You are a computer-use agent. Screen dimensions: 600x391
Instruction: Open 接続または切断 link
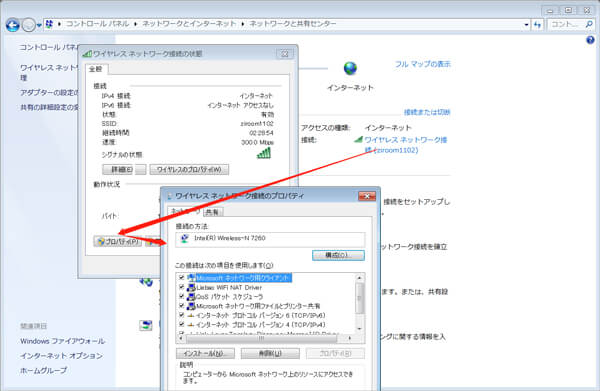pyautogui.click(x=427, y=112)
